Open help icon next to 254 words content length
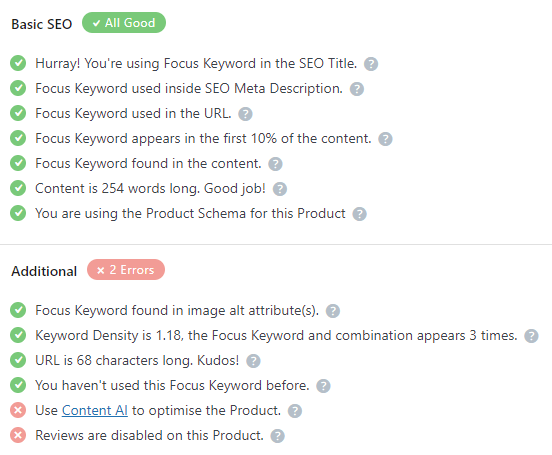Screen dimensions: 552x455 pyautogui.click(x=280, y=189)
